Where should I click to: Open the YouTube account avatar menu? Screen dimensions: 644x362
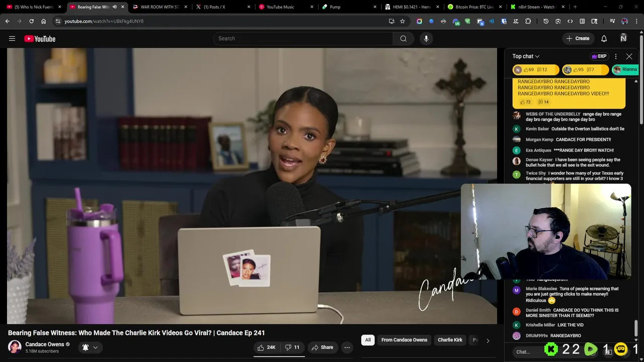pyautogui.click(x=623, y=38)
